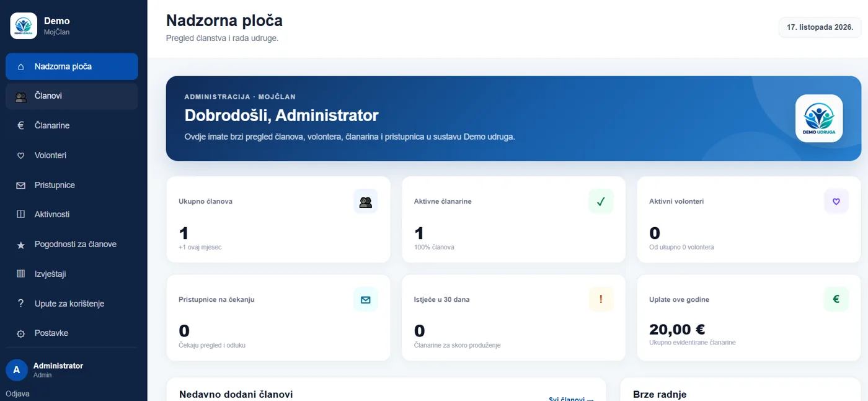Click the euro icon beside Članarine
868x401 pixels.
pyautogui.click(x=21, y=125)
